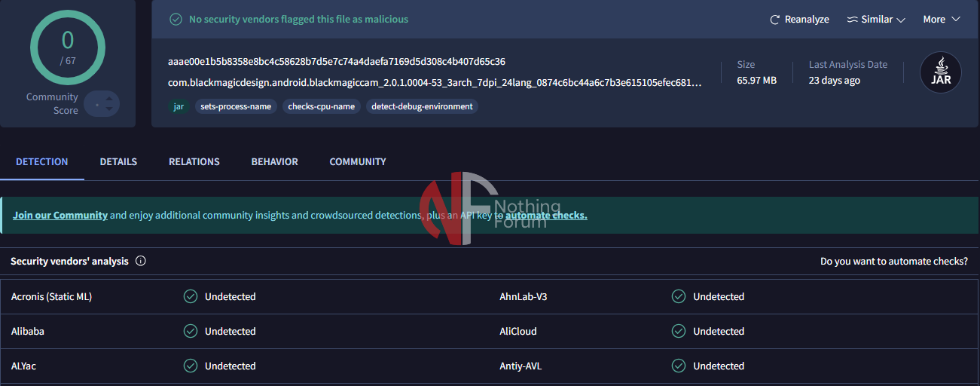Open the RELATIONS tab
980x386 pixels.
[x=194, y=162]
